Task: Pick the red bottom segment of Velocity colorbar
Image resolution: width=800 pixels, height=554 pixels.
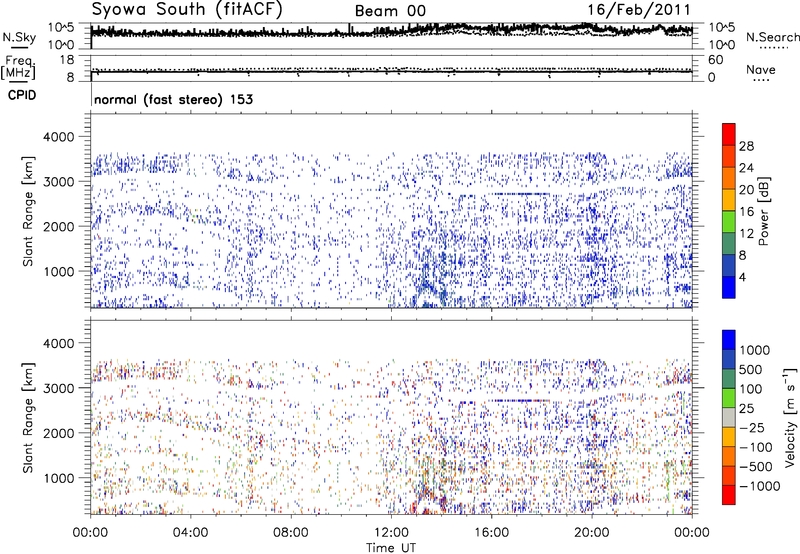Action: click(x=729, y=495)
